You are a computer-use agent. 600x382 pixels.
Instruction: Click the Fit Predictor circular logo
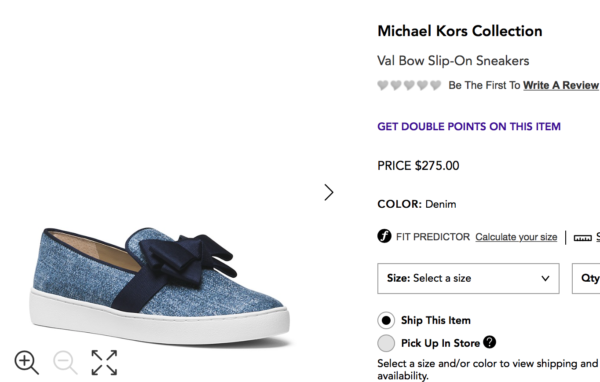(384, 236)
